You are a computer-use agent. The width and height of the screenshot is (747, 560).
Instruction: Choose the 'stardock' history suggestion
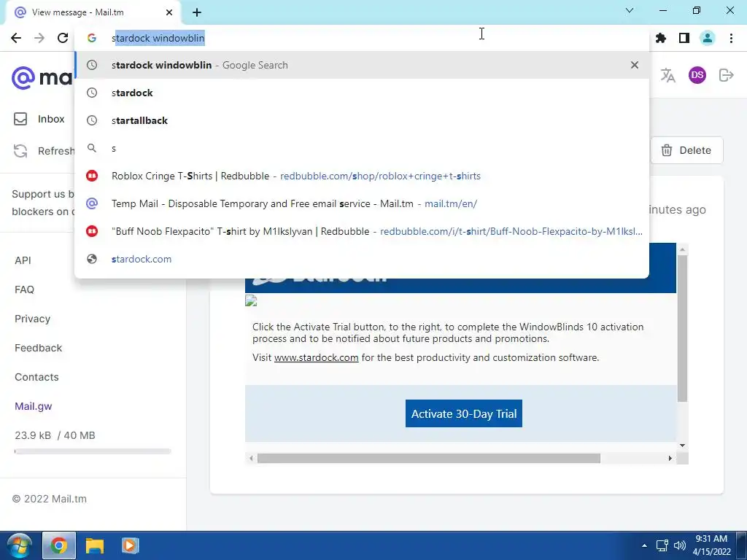coord(362,93)
